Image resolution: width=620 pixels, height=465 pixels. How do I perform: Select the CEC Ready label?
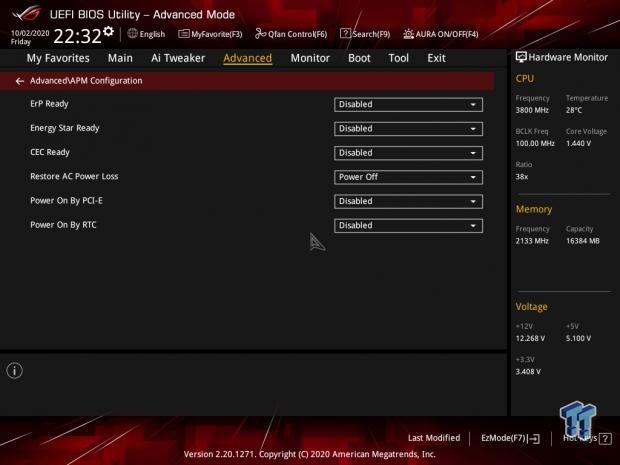coord(50,152)
